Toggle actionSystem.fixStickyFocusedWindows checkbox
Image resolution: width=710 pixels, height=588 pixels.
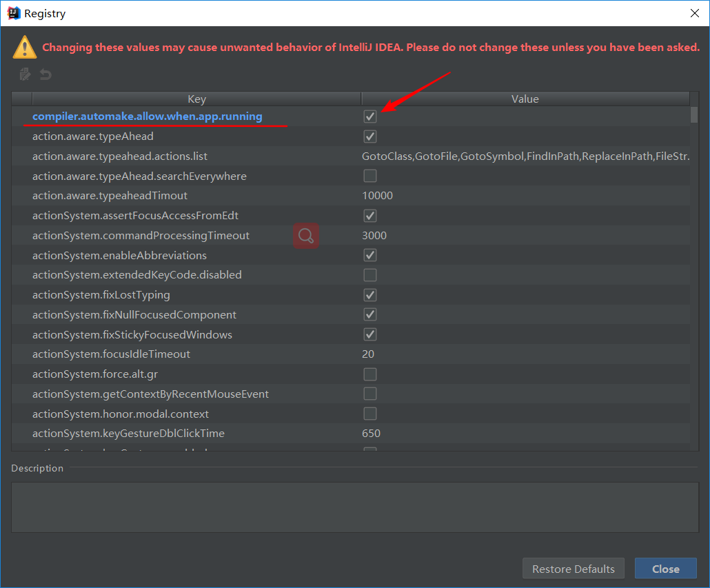point(370,334)
